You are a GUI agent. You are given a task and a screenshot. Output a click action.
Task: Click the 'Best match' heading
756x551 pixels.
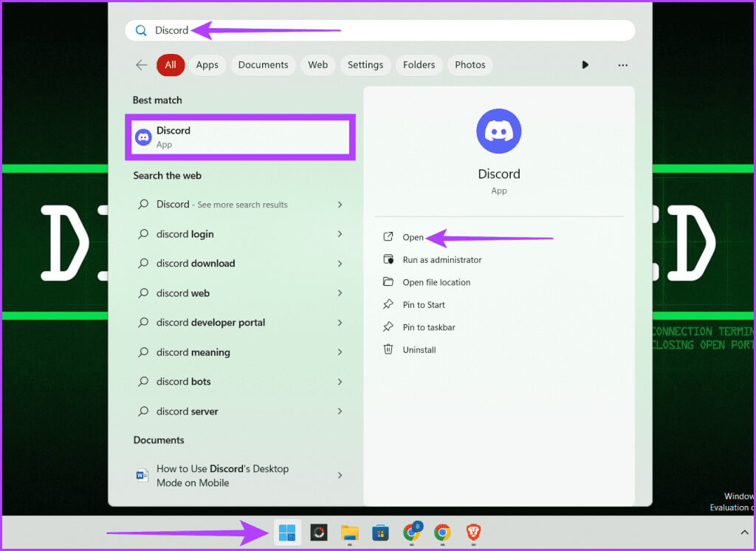click(157, 100)
